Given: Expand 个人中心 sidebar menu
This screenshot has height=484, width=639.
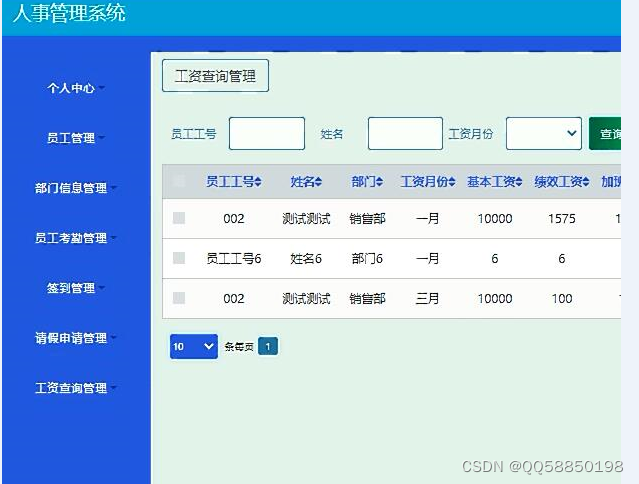Looking at the screenshot, I should 76,88.
